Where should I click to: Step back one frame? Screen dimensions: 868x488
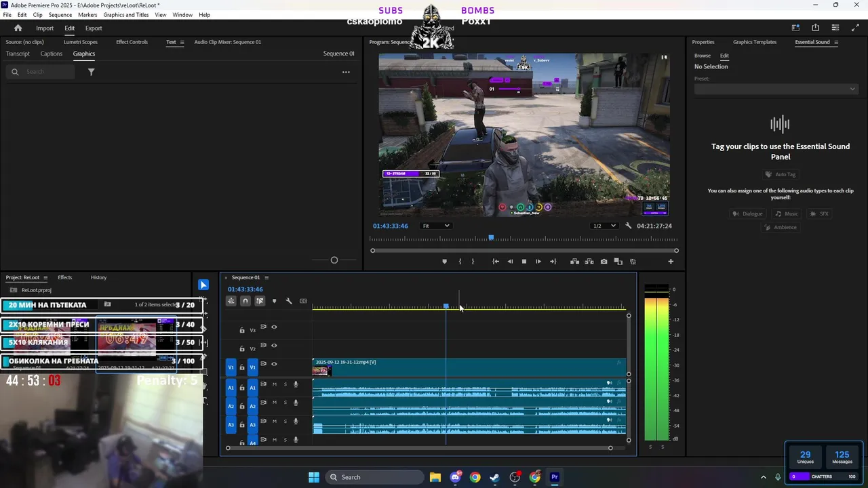[510, 262]
